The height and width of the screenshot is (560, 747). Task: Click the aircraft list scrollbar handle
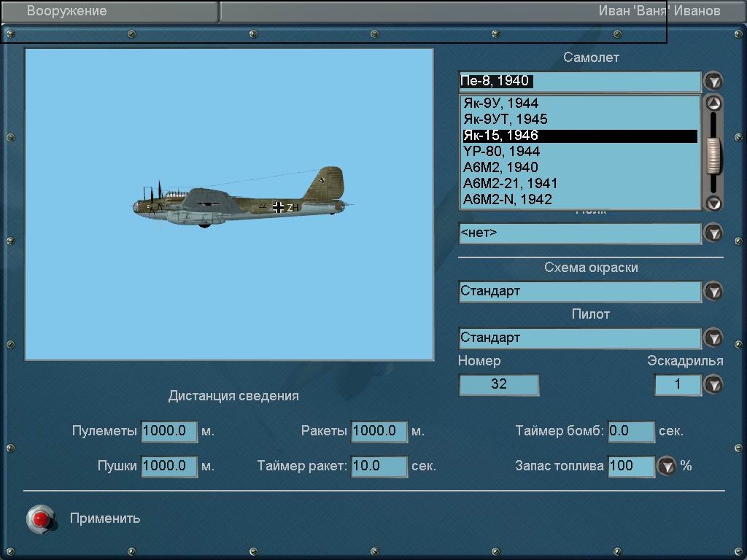pos(713,155)
